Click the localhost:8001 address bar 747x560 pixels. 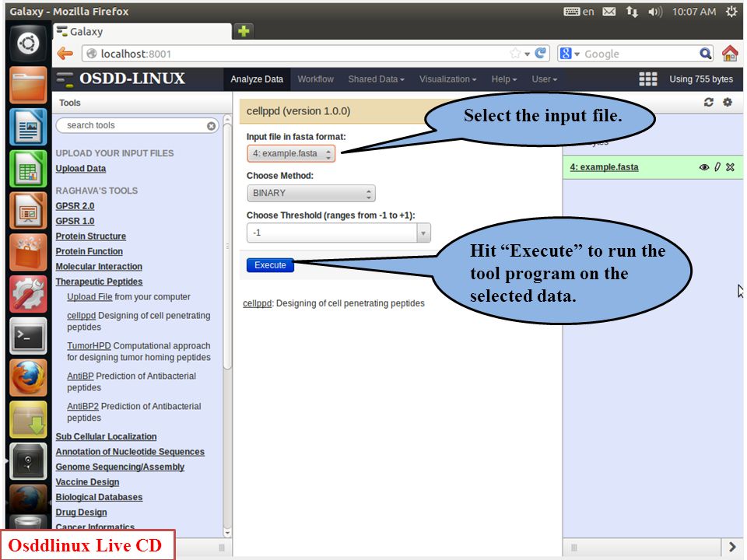[x=315, y=54]
